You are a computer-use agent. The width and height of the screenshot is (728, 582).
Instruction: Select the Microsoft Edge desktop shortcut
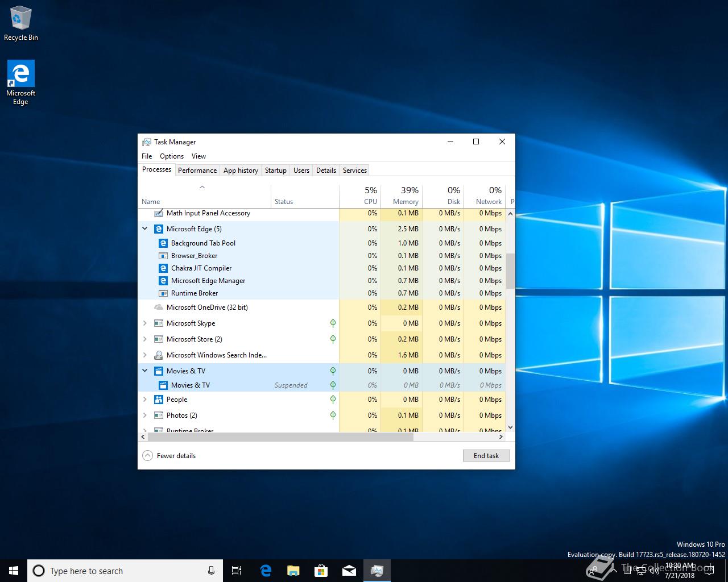tap(21, 83)
